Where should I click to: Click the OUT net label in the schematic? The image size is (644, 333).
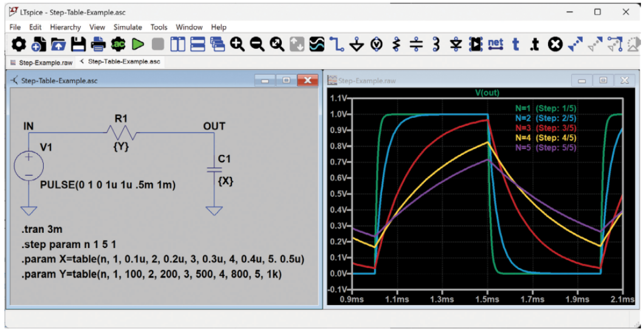pos(214,126)
